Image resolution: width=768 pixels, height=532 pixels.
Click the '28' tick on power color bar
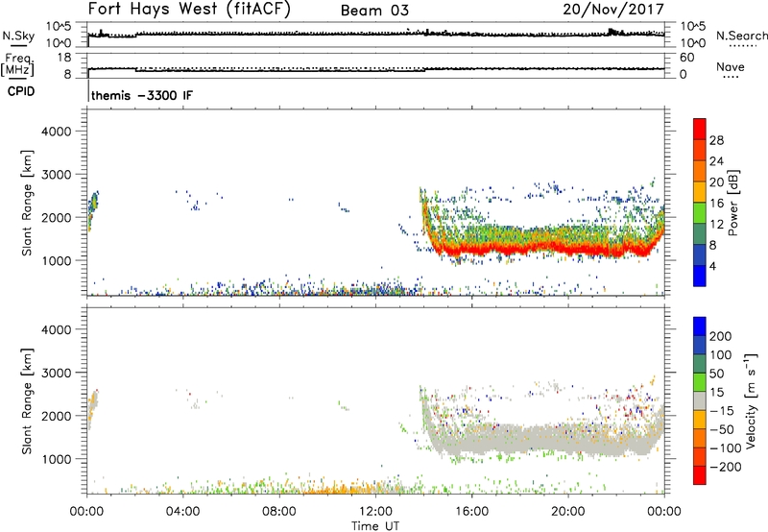pos(716,140)
